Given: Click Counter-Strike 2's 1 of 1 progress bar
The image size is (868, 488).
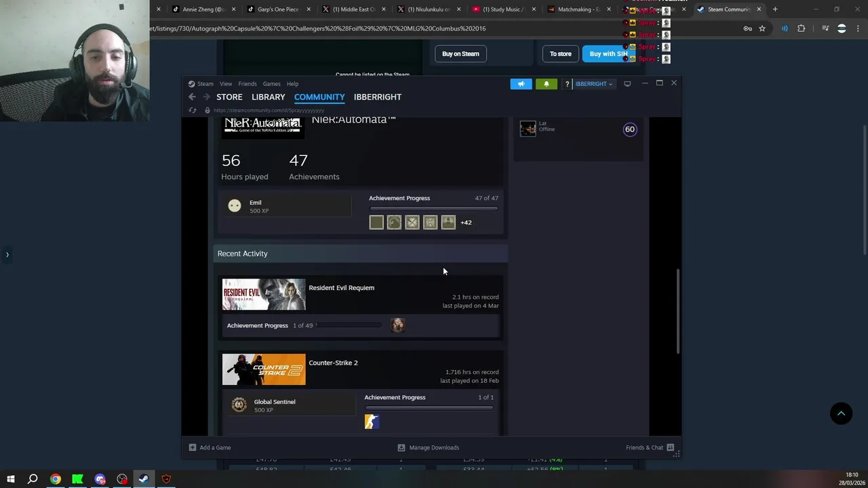Looking at the screenshot, I should [x=429, y=407].
